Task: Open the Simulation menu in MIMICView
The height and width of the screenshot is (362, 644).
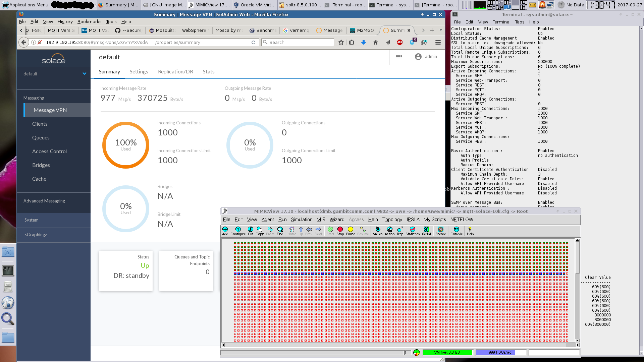Action: click(x=302, y=220)
